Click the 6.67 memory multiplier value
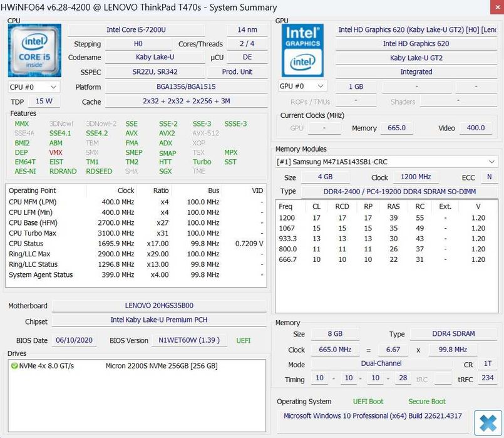The height and width of the screenshot is (438, 504). coord(393,350)
